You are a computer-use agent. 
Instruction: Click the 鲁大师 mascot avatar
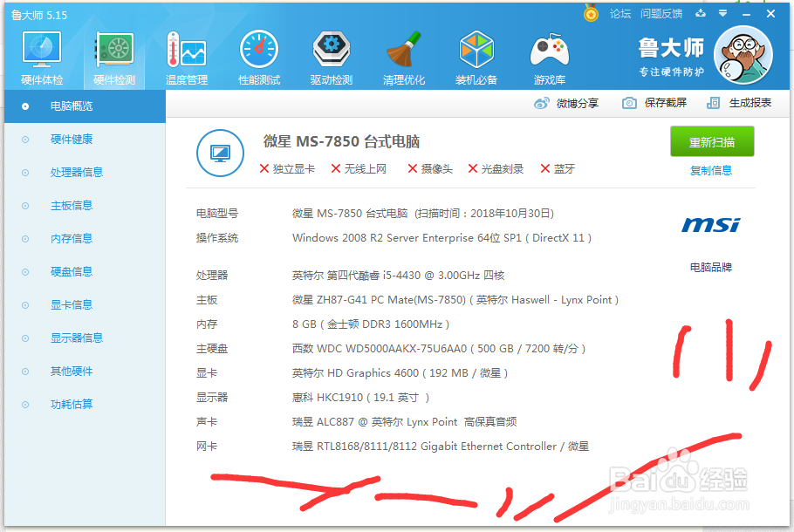point(743,55)
